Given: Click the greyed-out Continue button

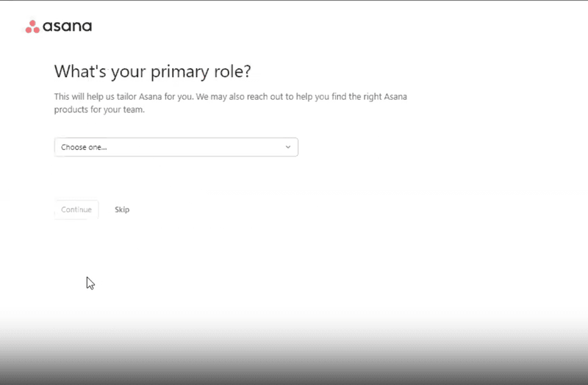Looking at the screenshot, I should 76,209.
